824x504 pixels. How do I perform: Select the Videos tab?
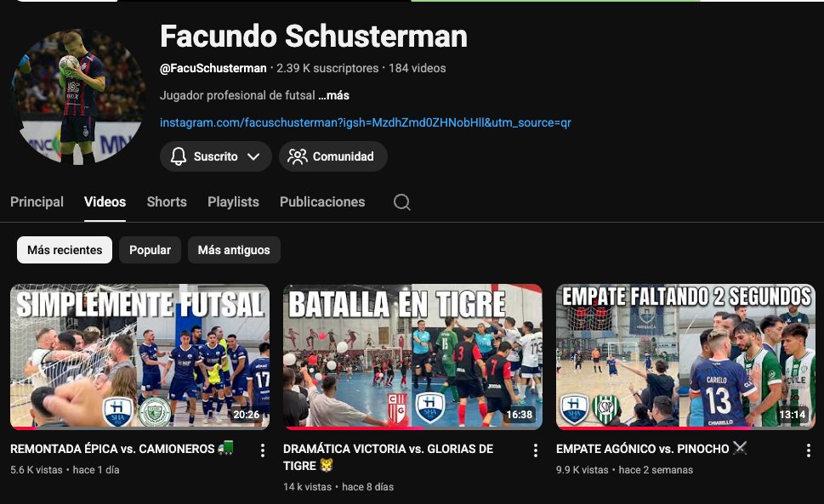105,202
